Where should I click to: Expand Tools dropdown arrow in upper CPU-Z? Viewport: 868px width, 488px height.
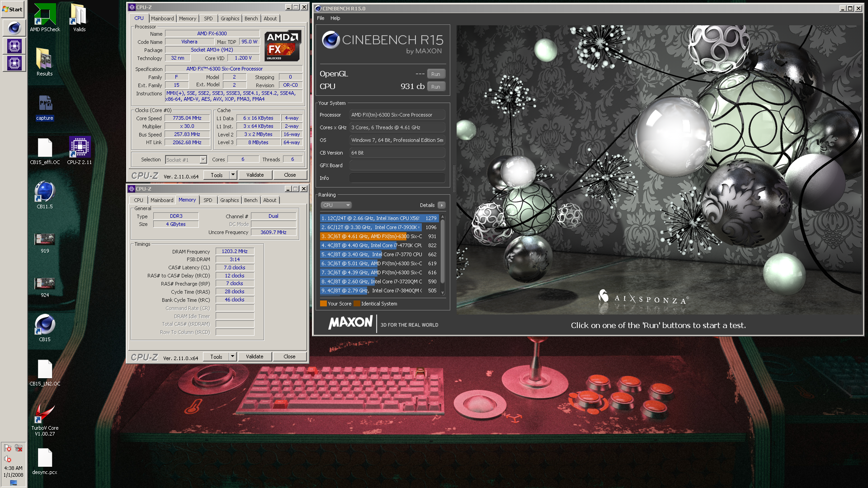click(233, 175)
